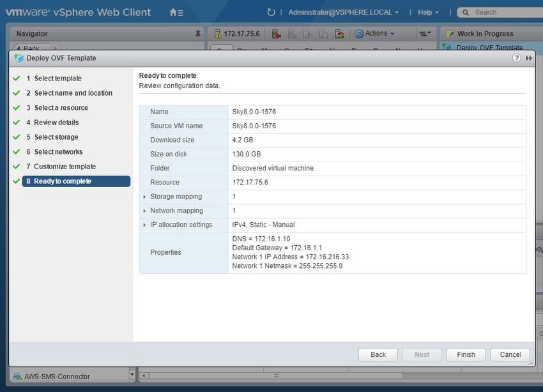Click the first host toolbar icon after 172.17.75.6
Screen dimensions: 543x392
[x=276, y=34]
